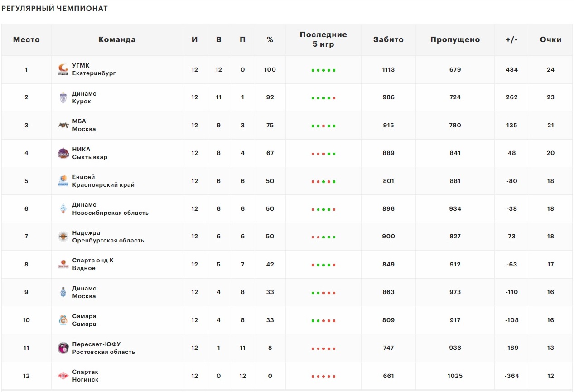Screen dimensions: 574x392
Task: Click the РЕГУЛЯРНЫЙ ЧЕМПИОНАТ heading
Action: [x=55, y=9]
